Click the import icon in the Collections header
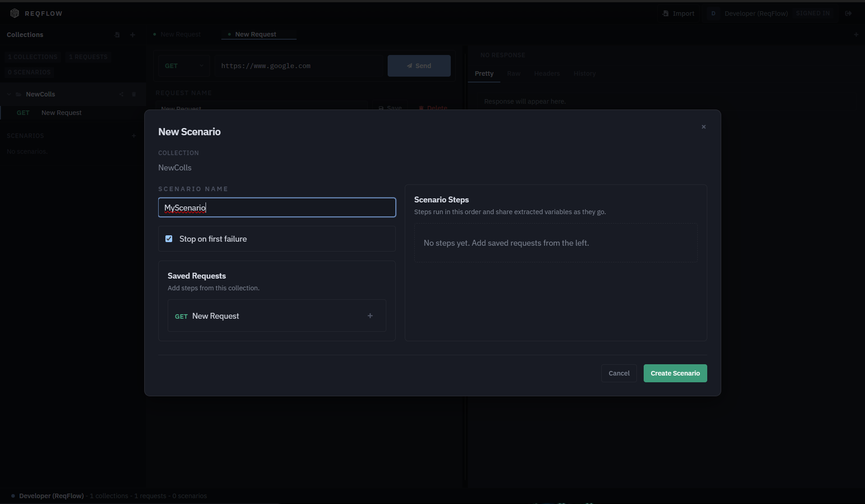Screen dimensions: 865x504 point(117,35)
